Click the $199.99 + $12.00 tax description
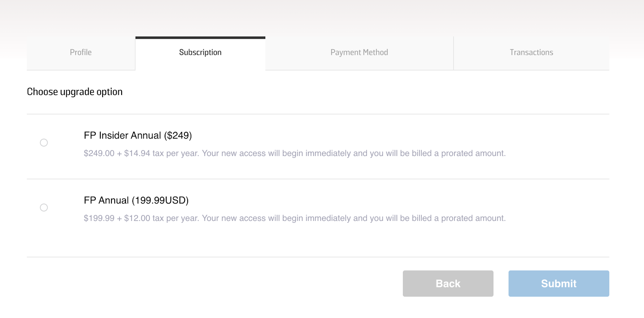644x318 pixels. 295,218
